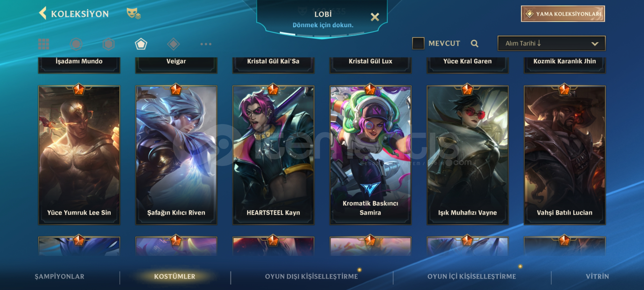Select the grid all-rarities filter icon
Screen dimensions: 644x290
coord(44,44)
